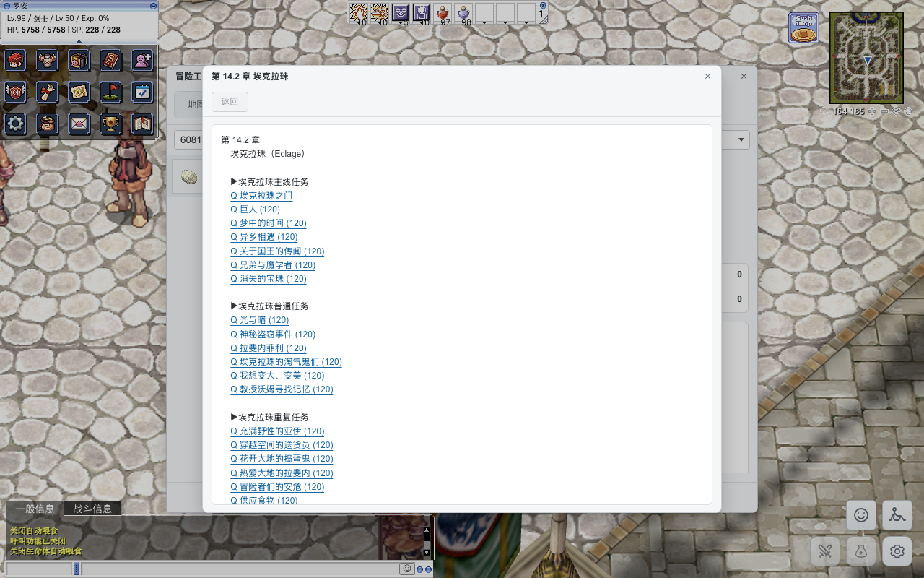
Task: Click the 返回 back button
Action: tap(230, 102)
